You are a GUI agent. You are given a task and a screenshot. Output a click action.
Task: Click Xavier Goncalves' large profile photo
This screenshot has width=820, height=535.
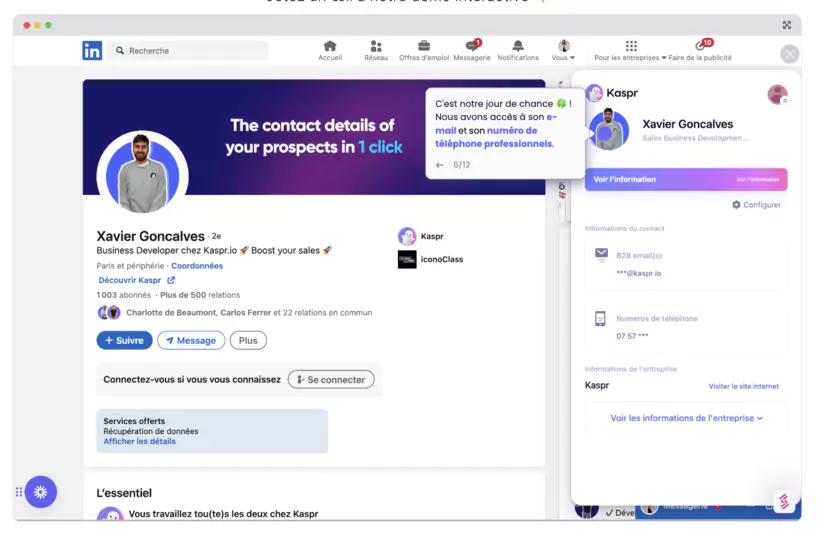click(x=142, y=173)
